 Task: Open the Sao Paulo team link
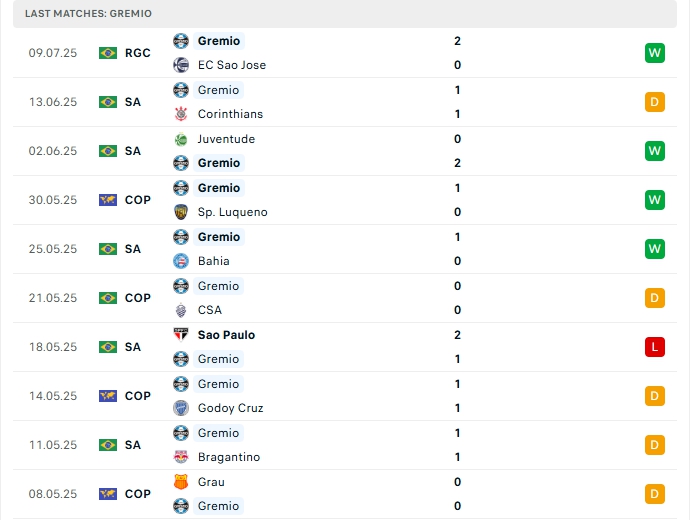(226, 335)
